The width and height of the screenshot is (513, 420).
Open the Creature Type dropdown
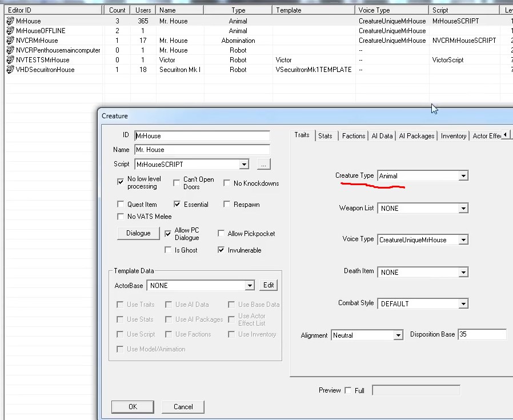(x=463, y=176)
